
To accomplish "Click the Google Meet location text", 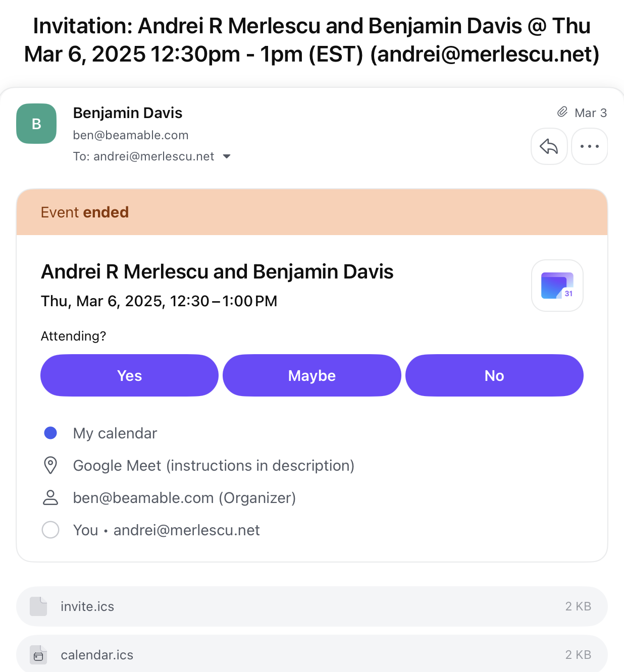I will click(x=214, y=465).
